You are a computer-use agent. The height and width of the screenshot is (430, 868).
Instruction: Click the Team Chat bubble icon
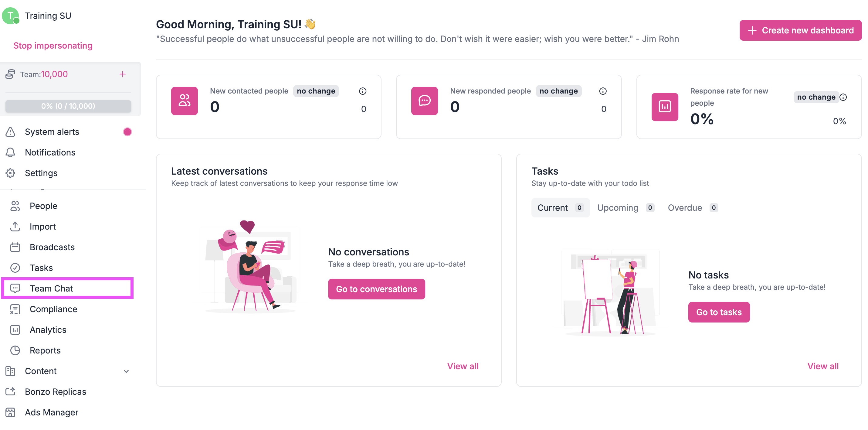point(15,288)
